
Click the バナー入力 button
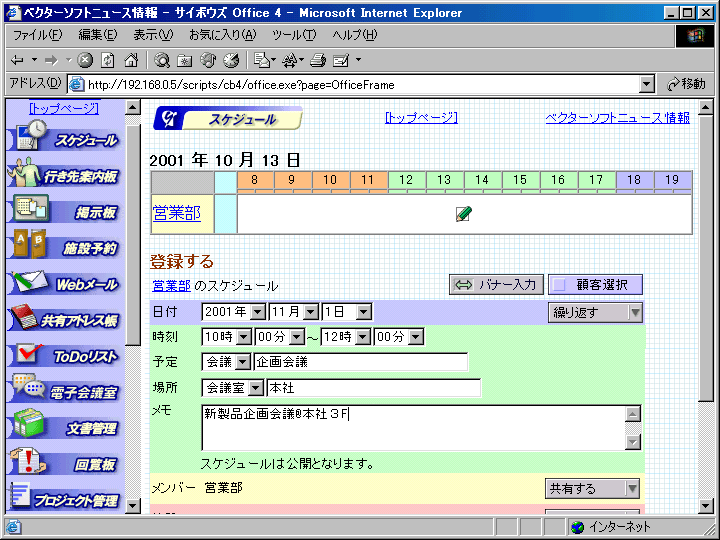pos(496,285)
